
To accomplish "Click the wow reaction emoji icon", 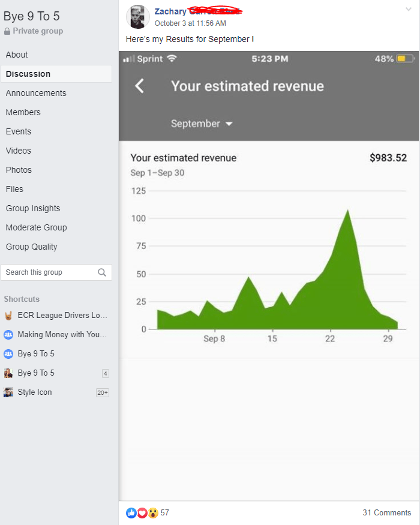I will (x=153, y=512).
